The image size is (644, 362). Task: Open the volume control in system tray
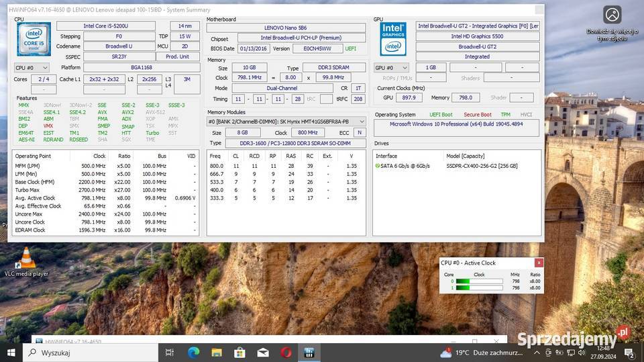tap(582, 353)
